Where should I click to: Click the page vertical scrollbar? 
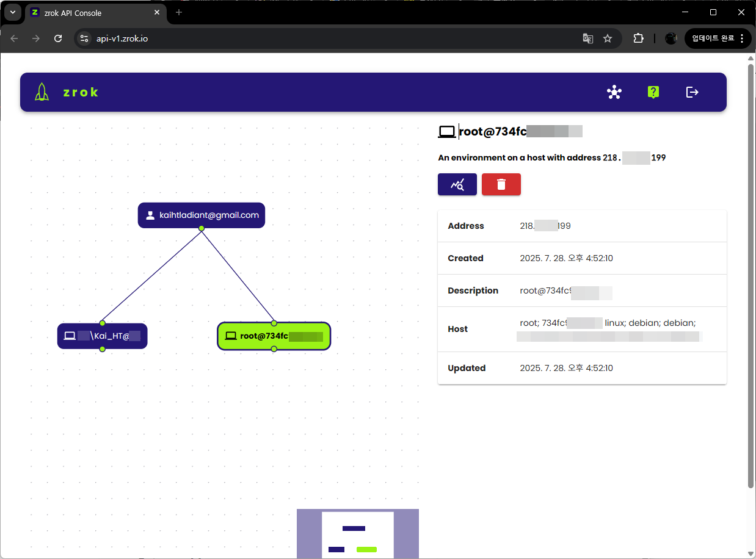[x=751, y=275]
